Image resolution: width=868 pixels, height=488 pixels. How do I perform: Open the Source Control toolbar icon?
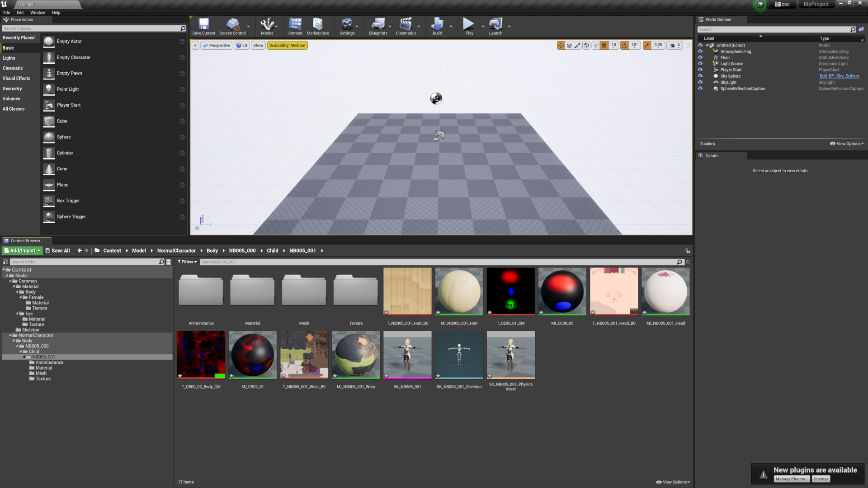tap(232, 27)
